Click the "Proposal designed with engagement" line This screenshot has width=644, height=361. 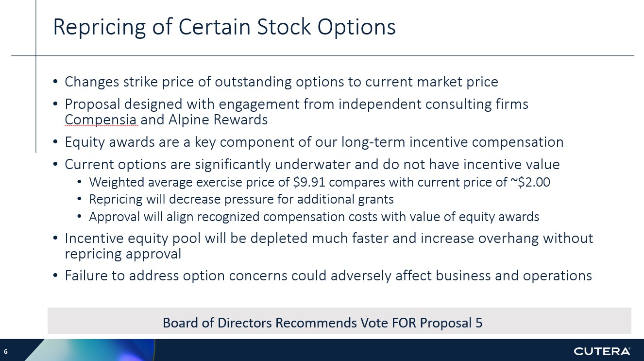tap(296, 104)
